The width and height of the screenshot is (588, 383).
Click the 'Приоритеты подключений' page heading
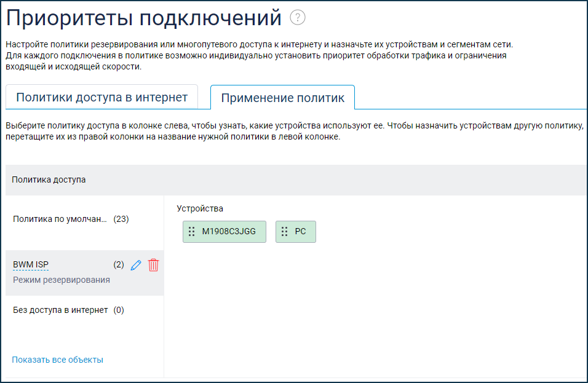pyautogui.click(x=143, y=18)
